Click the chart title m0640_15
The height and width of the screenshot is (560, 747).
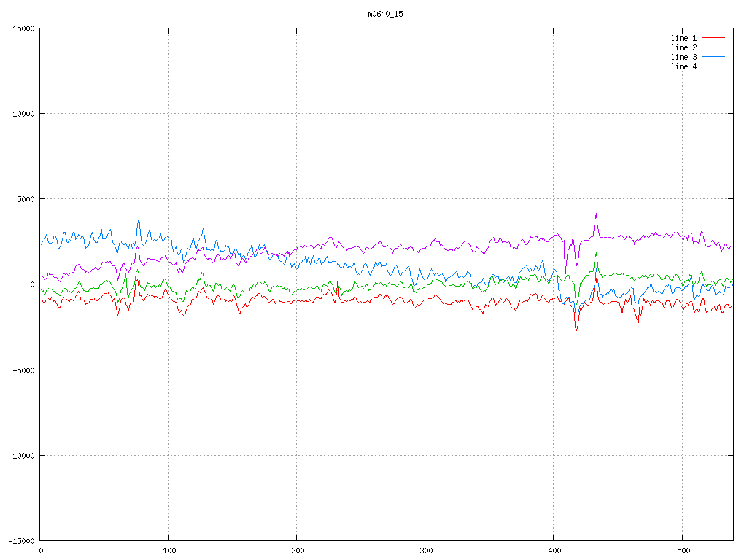click(x=385, y=14)
